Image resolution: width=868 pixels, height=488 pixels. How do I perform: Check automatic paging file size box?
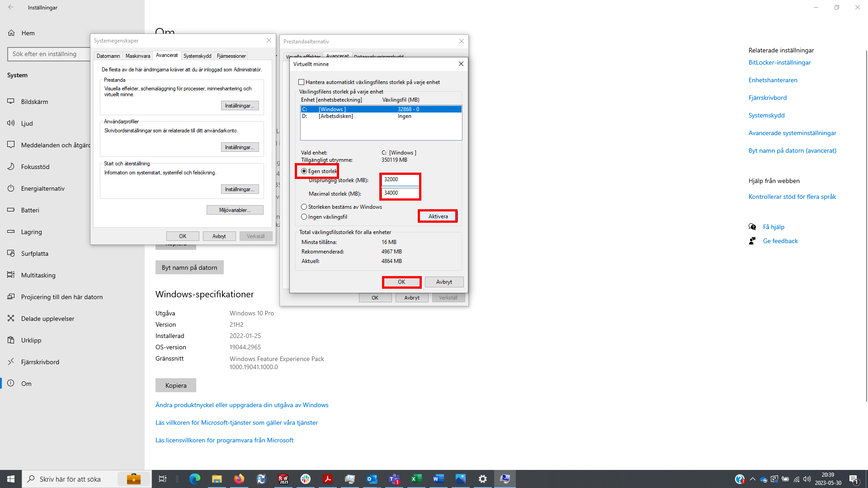(x=302, y=82)
